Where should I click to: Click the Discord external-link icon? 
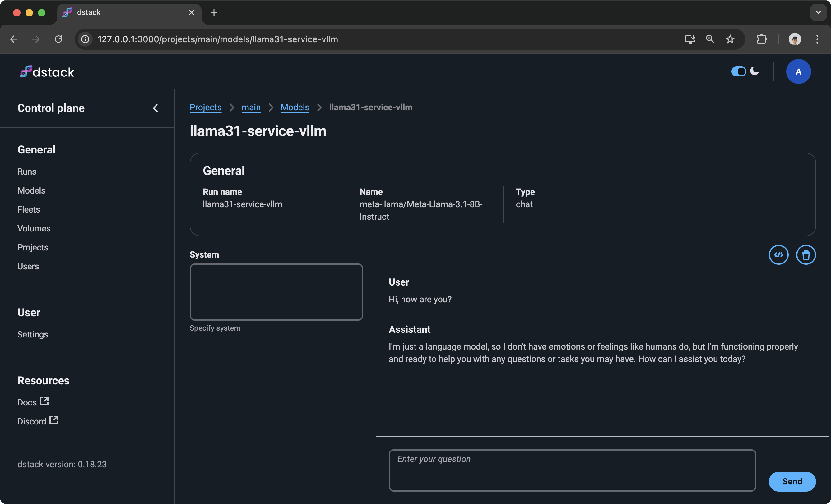click(53, 420)
